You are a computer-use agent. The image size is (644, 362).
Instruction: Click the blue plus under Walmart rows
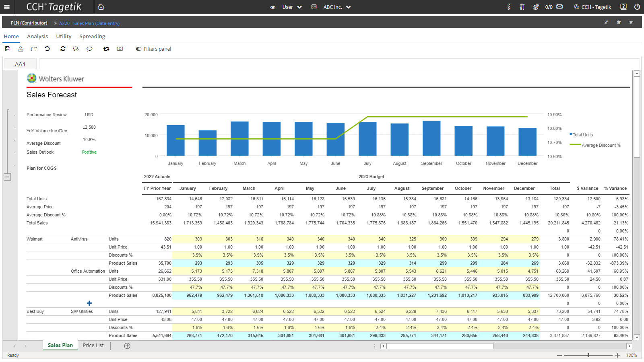click(x=89, y=303)
